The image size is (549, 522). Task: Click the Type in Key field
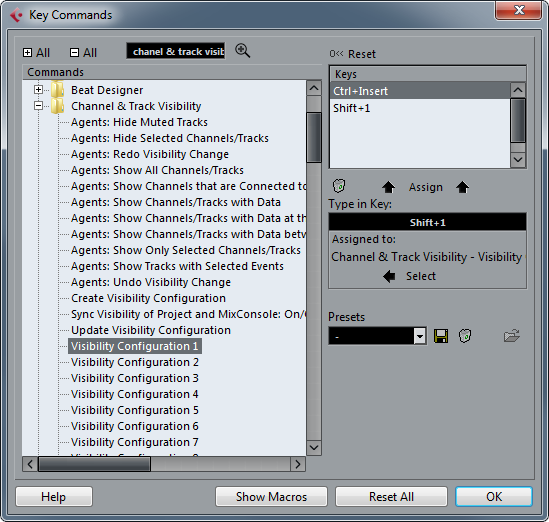(427, 222)
